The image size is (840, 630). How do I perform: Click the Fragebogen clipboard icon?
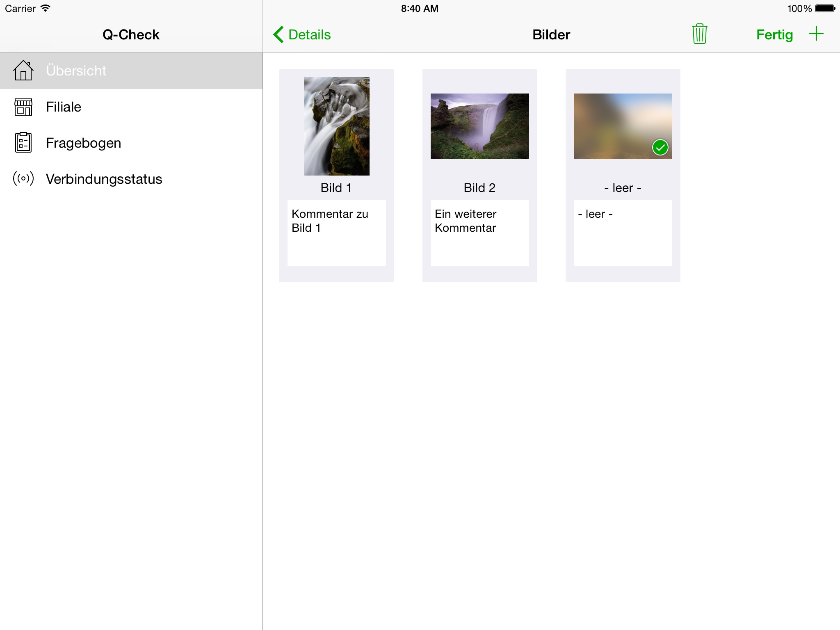23,142
